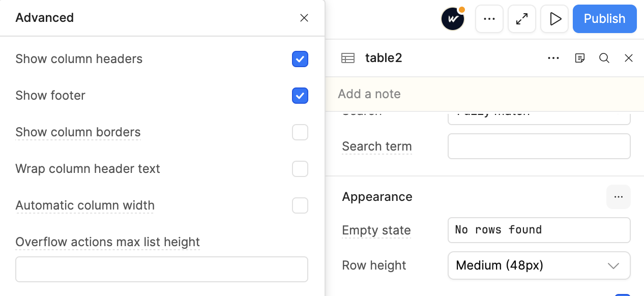Uncheck Show footer checkbox

[300, 96]
